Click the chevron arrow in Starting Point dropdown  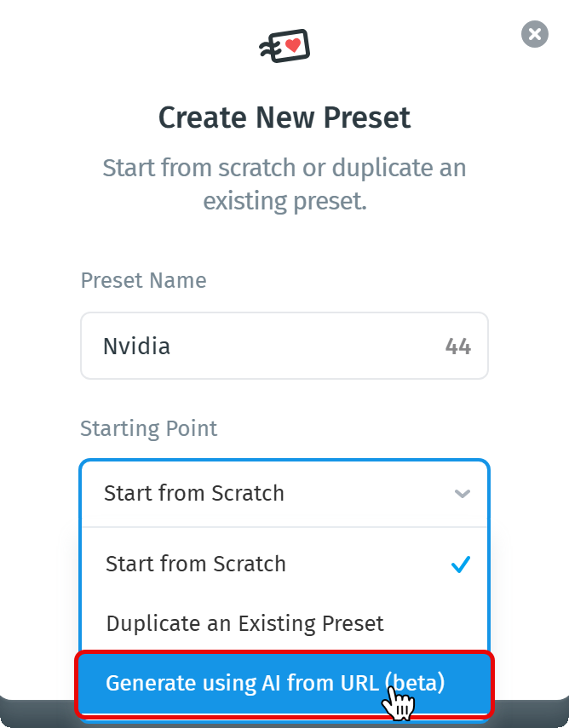point(463,494)
